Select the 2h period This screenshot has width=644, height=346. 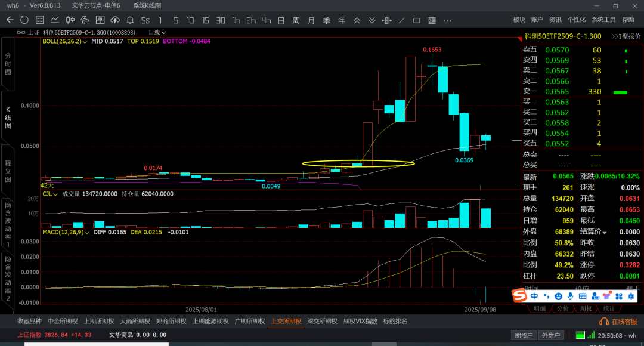tap(251, 20)
